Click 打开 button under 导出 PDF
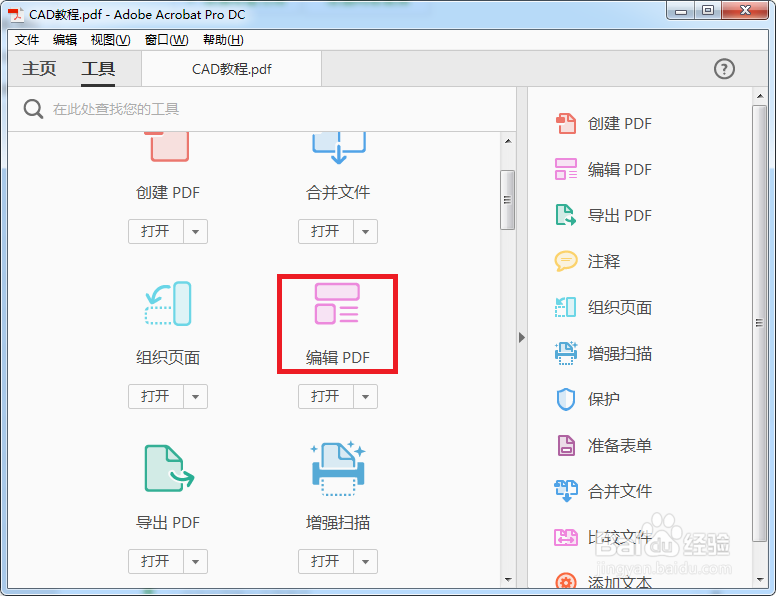Image resolution: width=776 pixels, height=596 pixels. click(156, 561)
